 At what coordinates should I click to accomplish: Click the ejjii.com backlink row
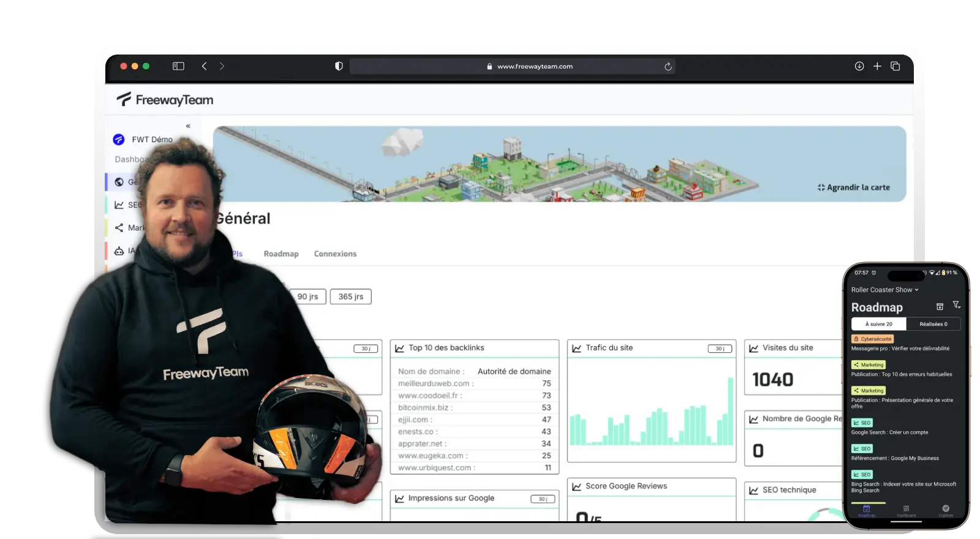coord(475,420)
